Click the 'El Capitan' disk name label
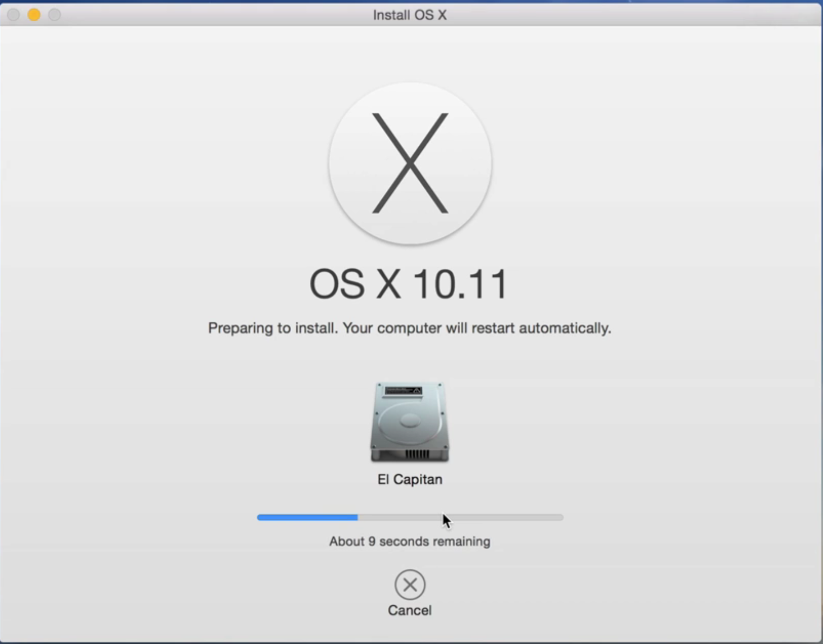823x644 pixels. click(410, 479)
